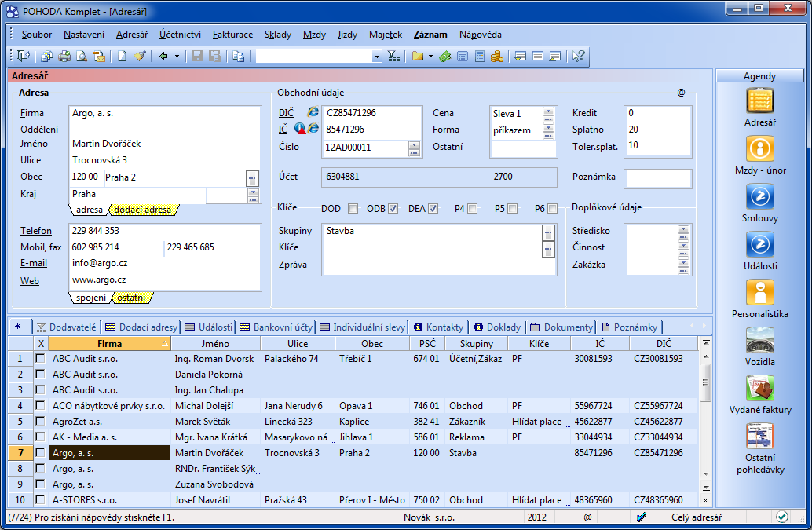The height and width of the screenshot is (530, 812).
Task: Open Personalistika agenda icon
Action: coord(759,292)
